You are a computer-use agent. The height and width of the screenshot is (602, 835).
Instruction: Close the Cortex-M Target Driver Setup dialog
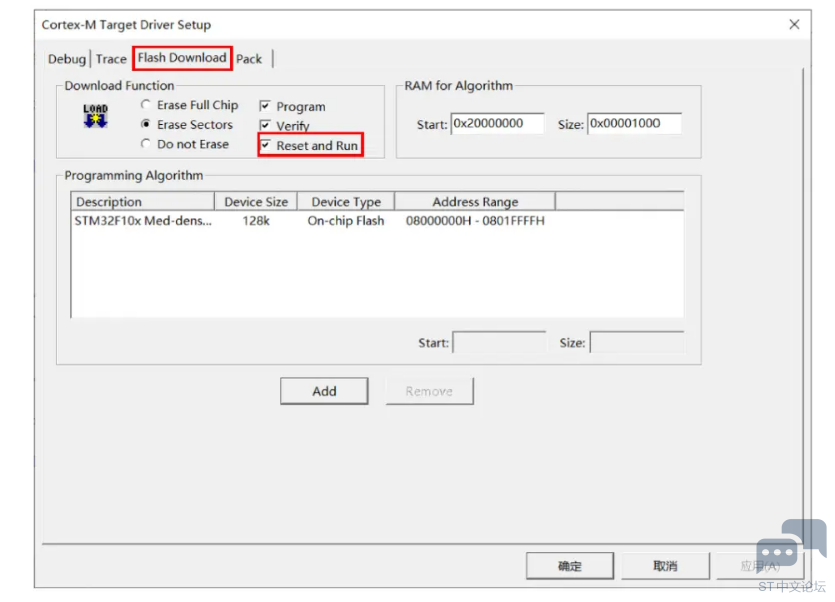point(794,25)
